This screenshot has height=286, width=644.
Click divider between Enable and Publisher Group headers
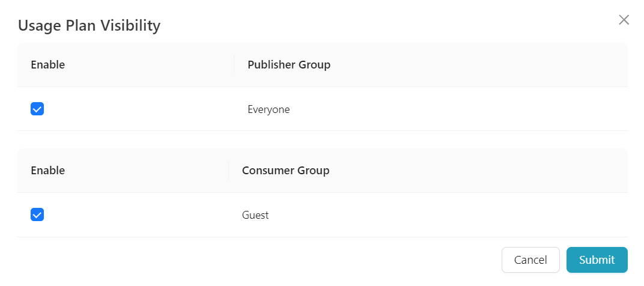pos(234,64)
